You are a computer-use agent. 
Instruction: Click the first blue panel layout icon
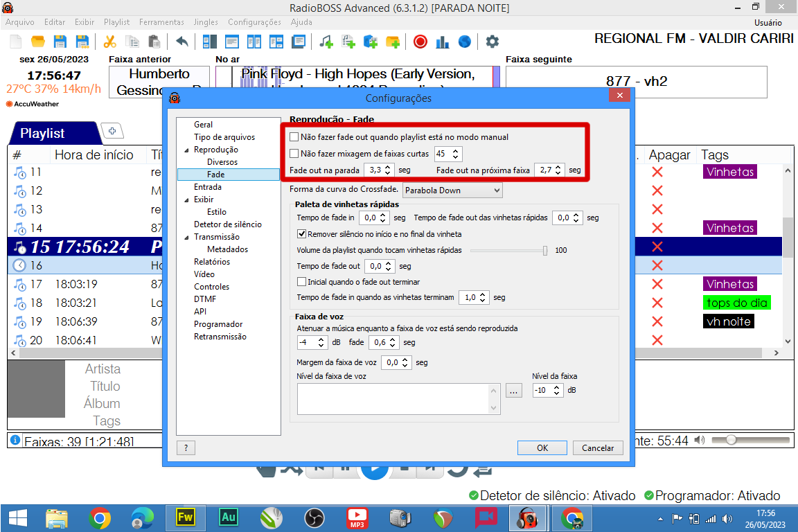pyautogui.click(x=210, y=42)
